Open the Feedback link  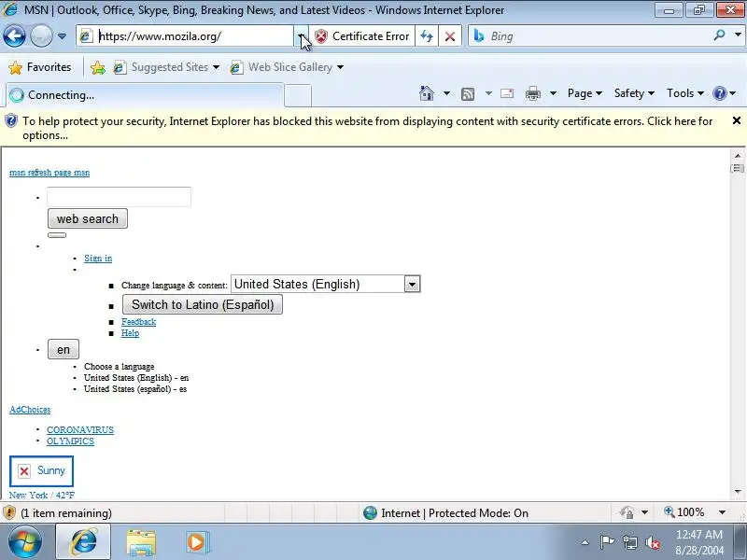tap(138, 322)
